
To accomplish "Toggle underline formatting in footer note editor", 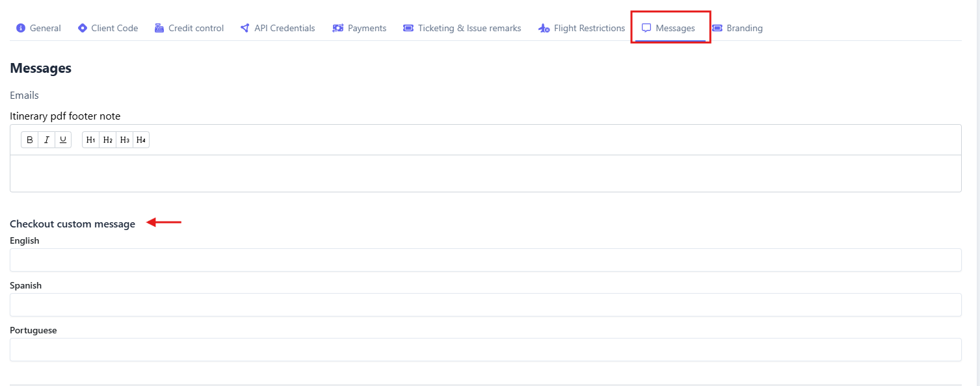I will click(x=63, y=140).
